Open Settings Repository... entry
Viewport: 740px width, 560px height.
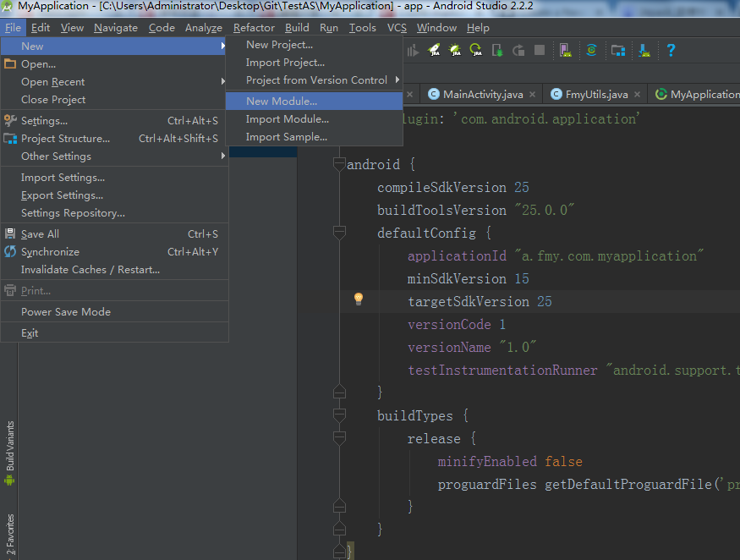tap(115, 213)
